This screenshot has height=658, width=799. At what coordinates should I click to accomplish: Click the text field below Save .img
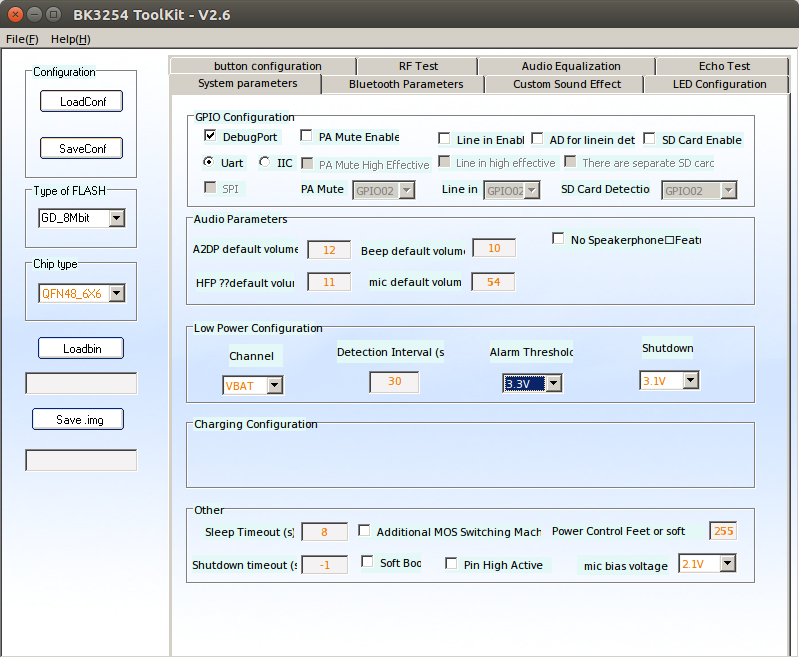coord(82,460)
